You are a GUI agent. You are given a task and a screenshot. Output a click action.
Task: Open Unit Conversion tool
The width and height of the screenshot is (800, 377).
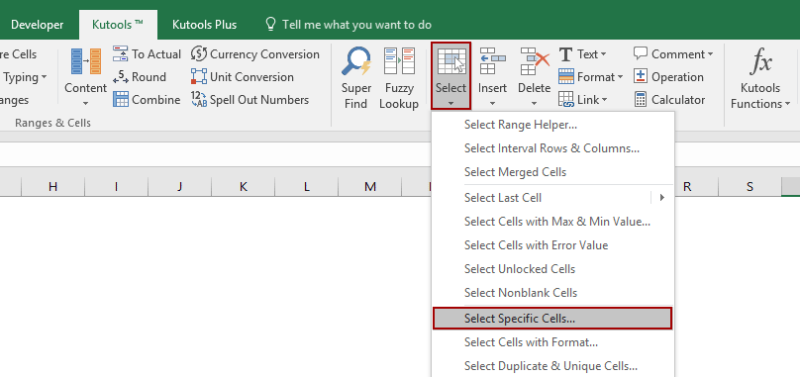point(242,77)
